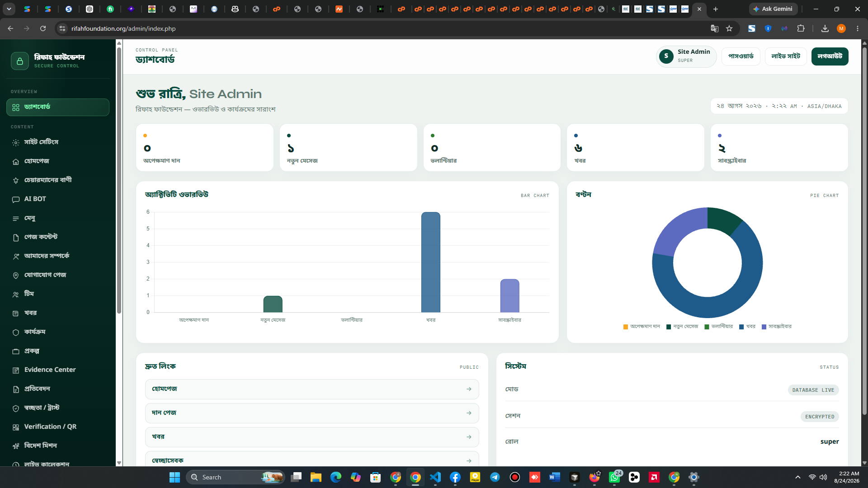Expand the tab search dropdown in browser
The height and width of the screenshot is (488, 868).
[9, 9]
